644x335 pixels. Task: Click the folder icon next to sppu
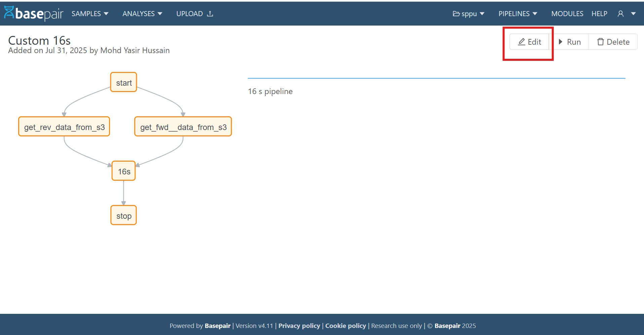(456, 13)
